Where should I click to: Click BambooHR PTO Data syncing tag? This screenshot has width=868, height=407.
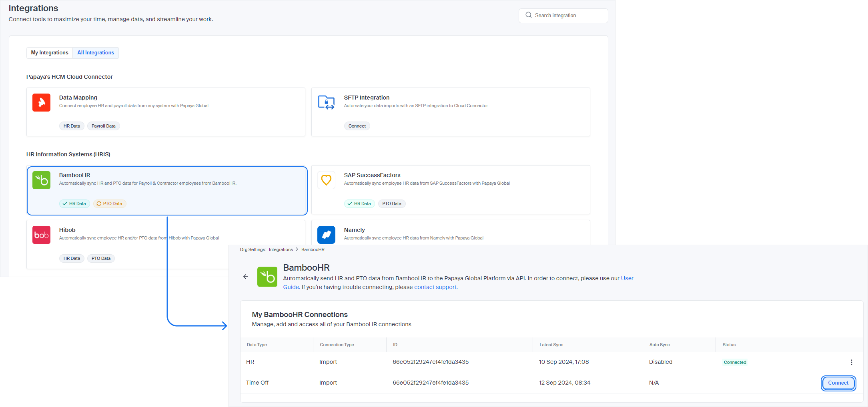[x=110, y=203]
